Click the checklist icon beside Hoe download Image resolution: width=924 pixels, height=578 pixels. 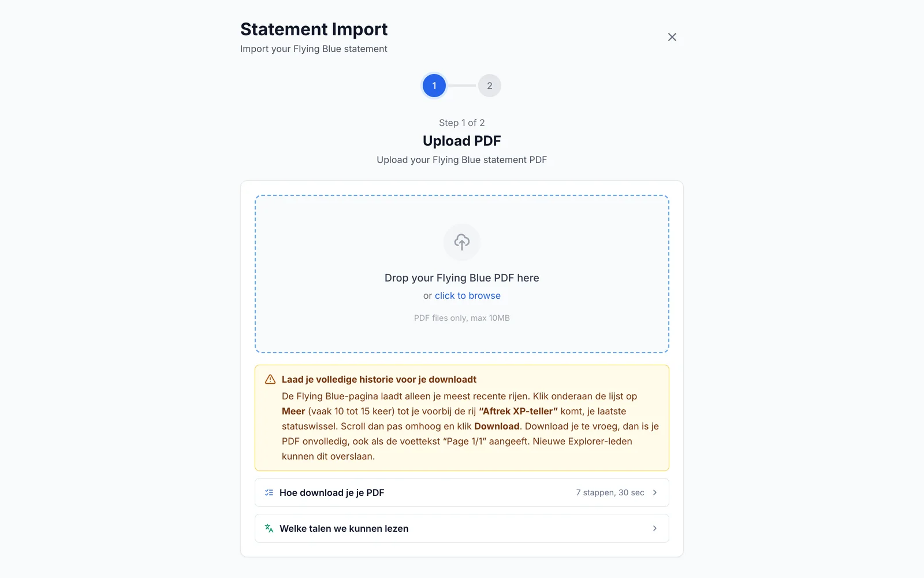point(269,492)
